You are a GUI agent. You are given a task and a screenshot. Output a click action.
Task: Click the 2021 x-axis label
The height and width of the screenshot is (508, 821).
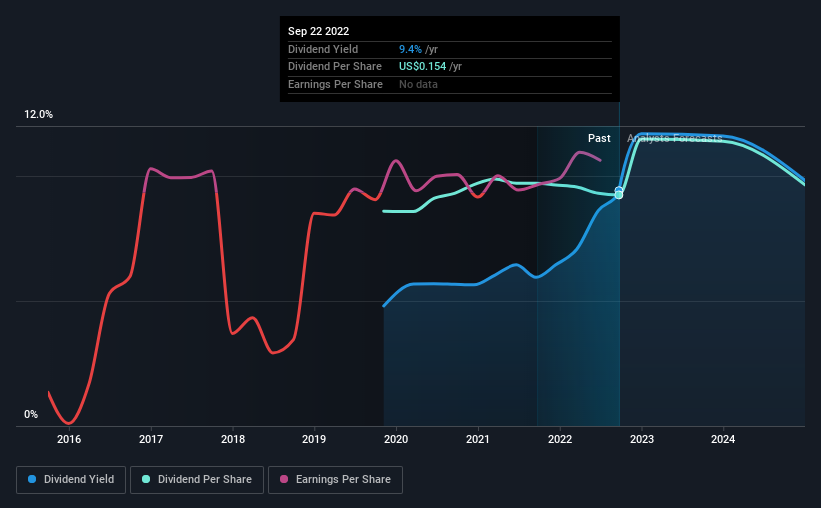pos(478,439)
